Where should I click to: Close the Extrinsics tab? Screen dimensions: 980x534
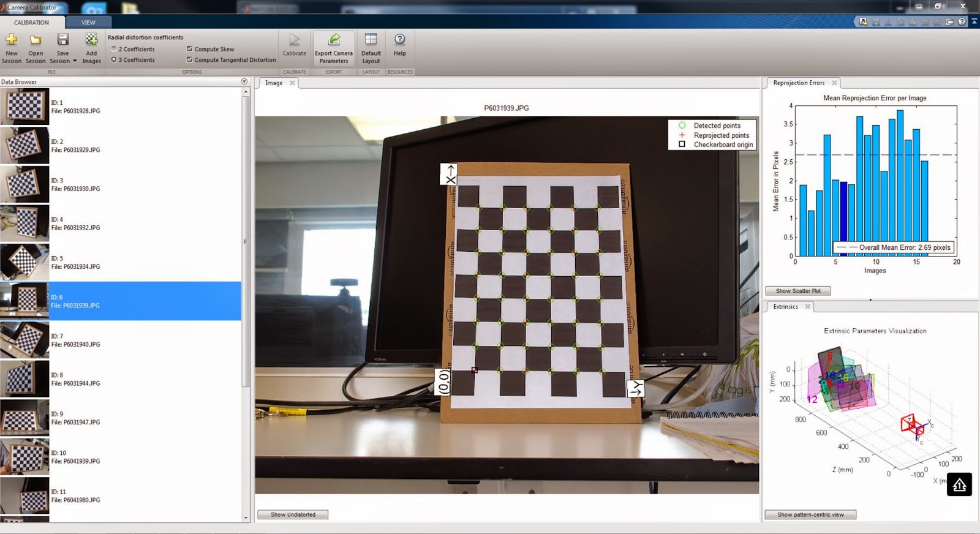[807, 307]
